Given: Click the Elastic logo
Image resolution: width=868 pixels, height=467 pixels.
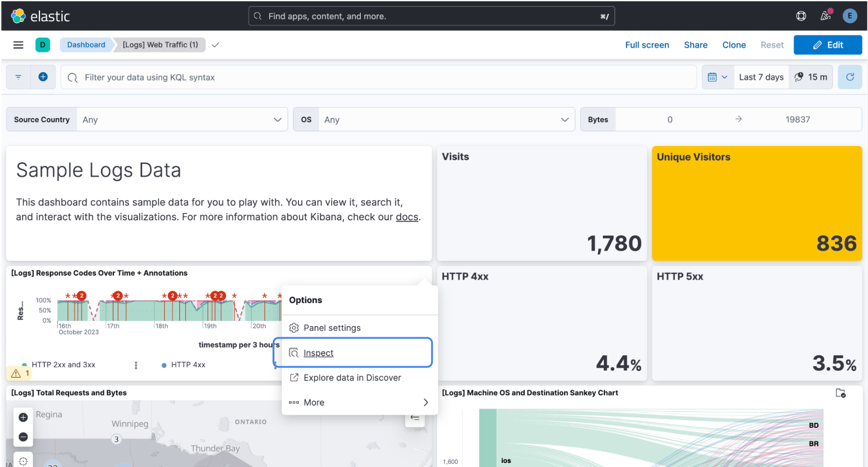Looking at the screenshot, I should pyautogui.click(x=40, y=16).
